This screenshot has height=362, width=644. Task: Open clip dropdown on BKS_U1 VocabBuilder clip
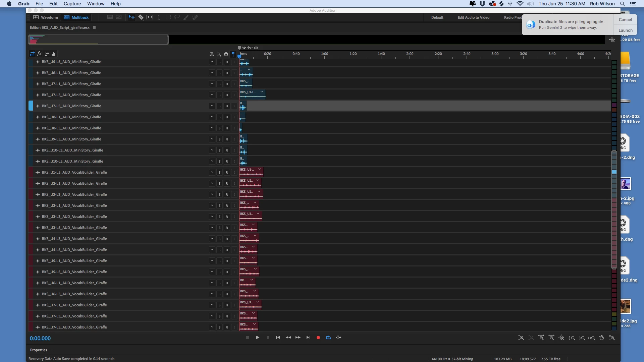pyautogui.click(x=259, y=169)
